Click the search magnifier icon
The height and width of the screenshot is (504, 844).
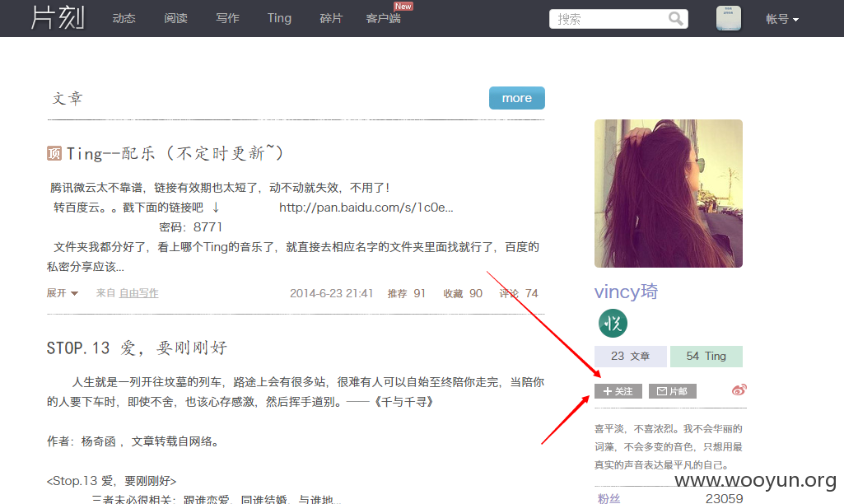pyautogui.click(x=675, y=19)
